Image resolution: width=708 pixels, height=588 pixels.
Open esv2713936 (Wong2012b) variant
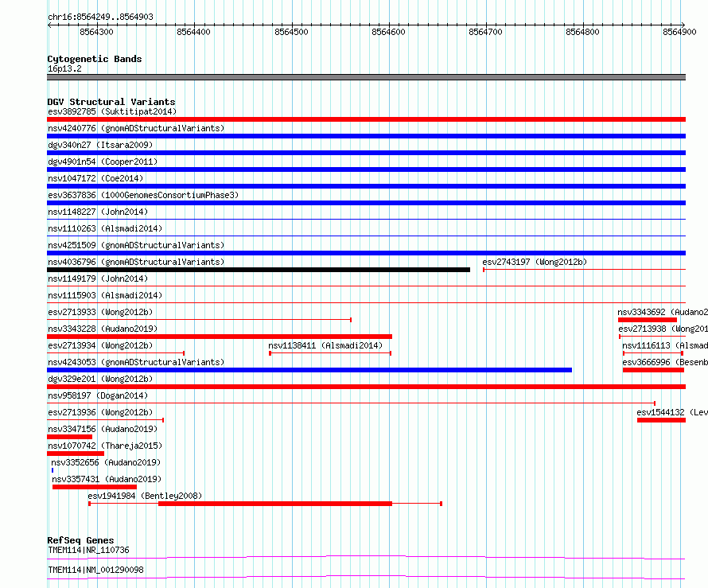tap(100, 412)
